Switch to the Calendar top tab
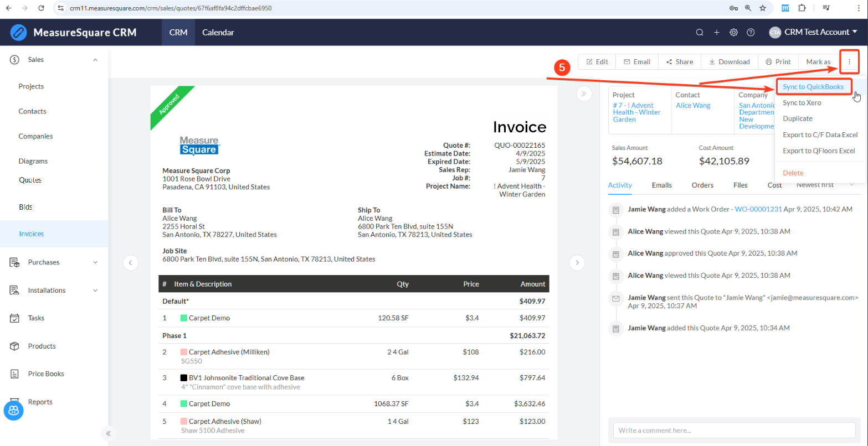Screen dimensions: 868x446 pyautogui.click(x=218, y=32)
